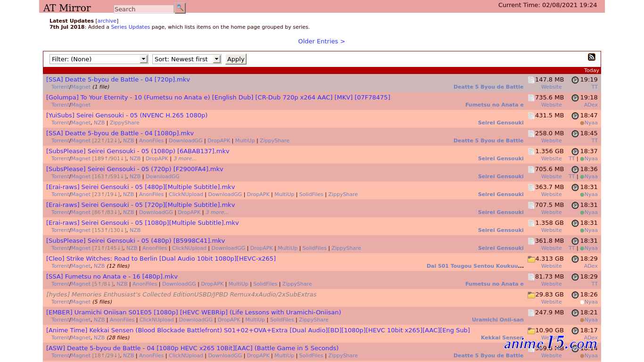Open the RSS feed icon
Screen dimensions: 644x362
tap(591, 57)
